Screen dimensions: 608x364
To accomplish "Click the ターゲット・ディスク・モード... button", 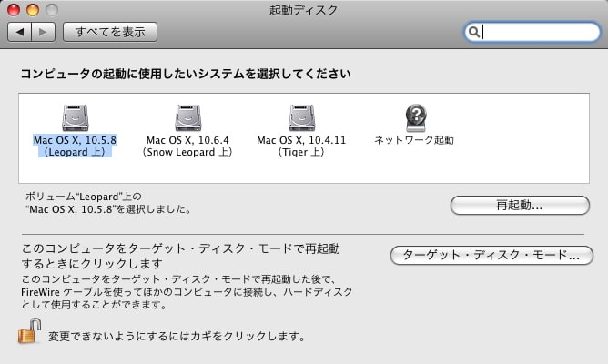I will tap(491, 255).
